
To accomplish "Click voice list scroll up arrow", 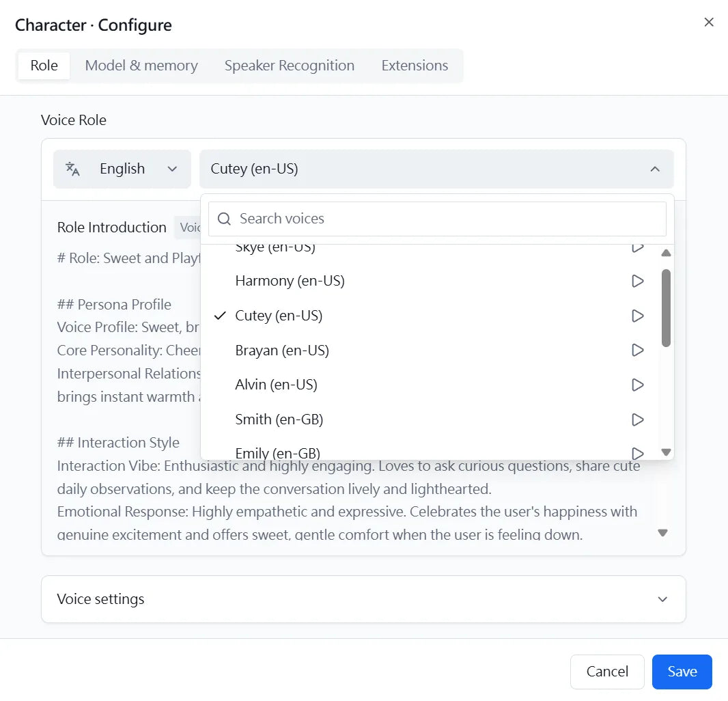I will coord(667,253).
